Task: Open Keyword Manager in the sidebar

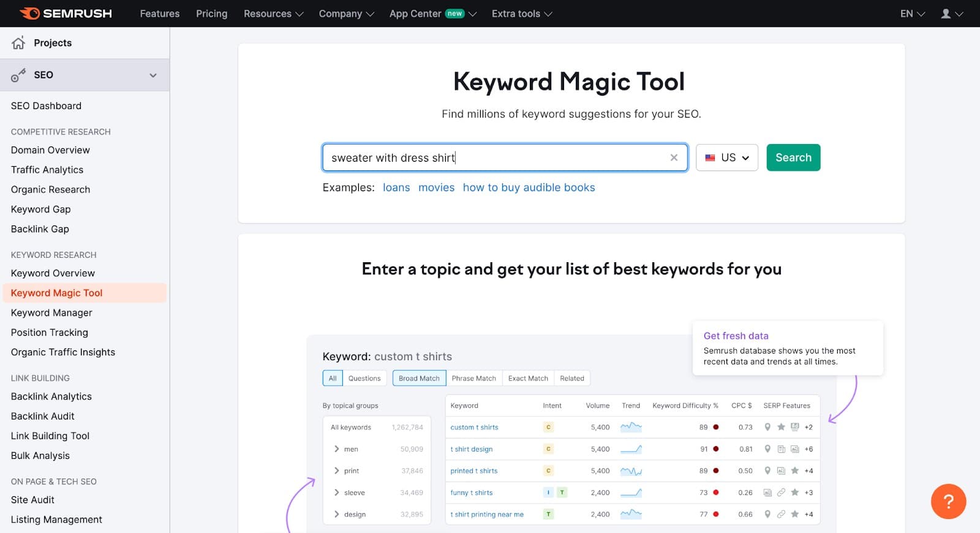Action: pyautogui.click(x=51, y=312)
